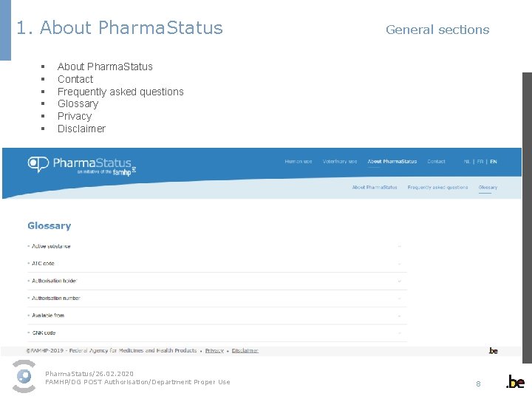Screen dimensions: 532x399
Task: Click the PharmaStatus logo icon
Action: 38,164
